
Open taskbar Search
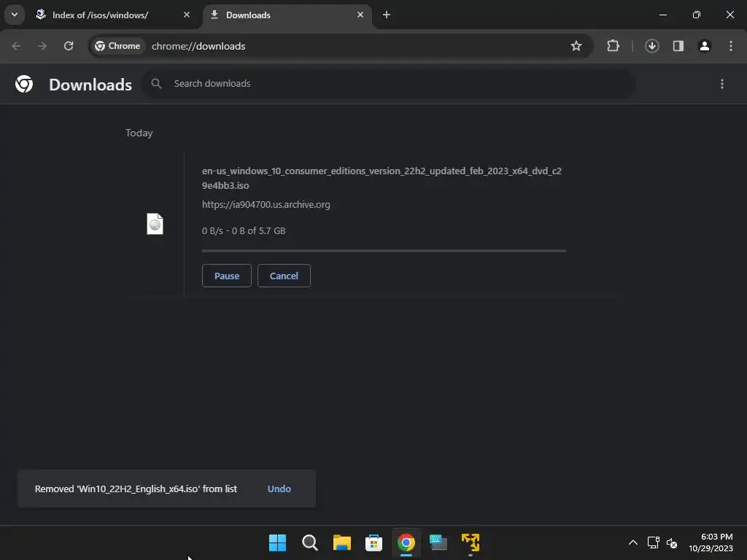[309, 542]
